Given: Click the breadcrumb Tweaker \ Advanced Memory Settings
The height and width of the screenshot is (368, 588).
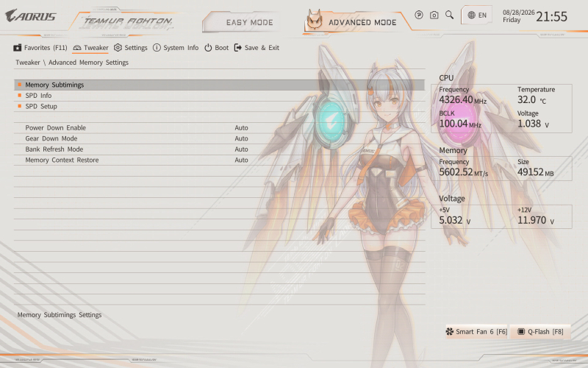Looking at the screenshot, I should point(72,63).
